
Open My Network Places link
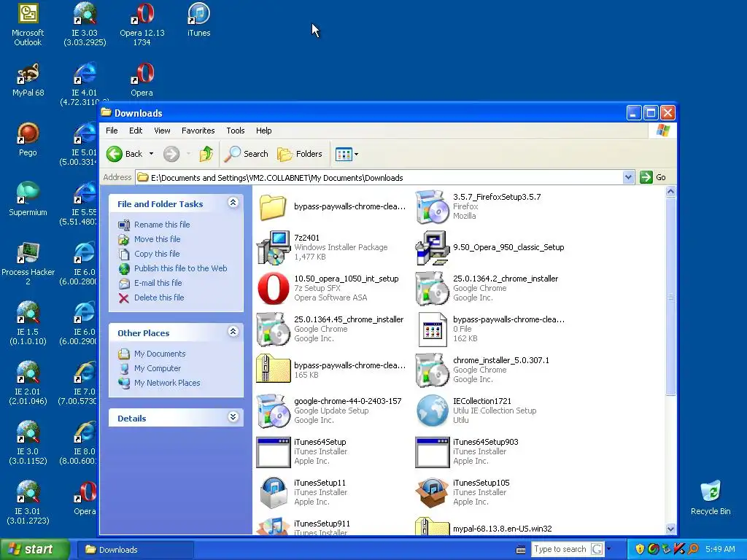167,383
